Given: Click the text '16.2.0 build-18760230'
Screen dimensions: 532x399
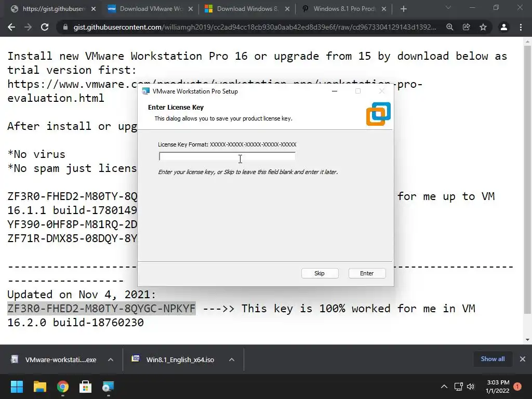Looking at the screenshot, I should [76, 322].
